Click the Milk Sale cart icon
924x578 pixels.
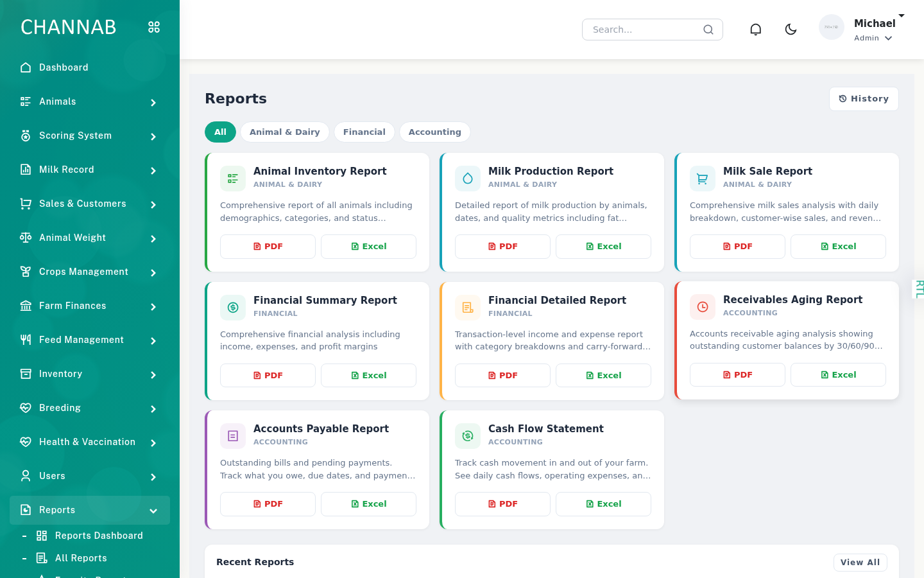click(x=703, y=179)
